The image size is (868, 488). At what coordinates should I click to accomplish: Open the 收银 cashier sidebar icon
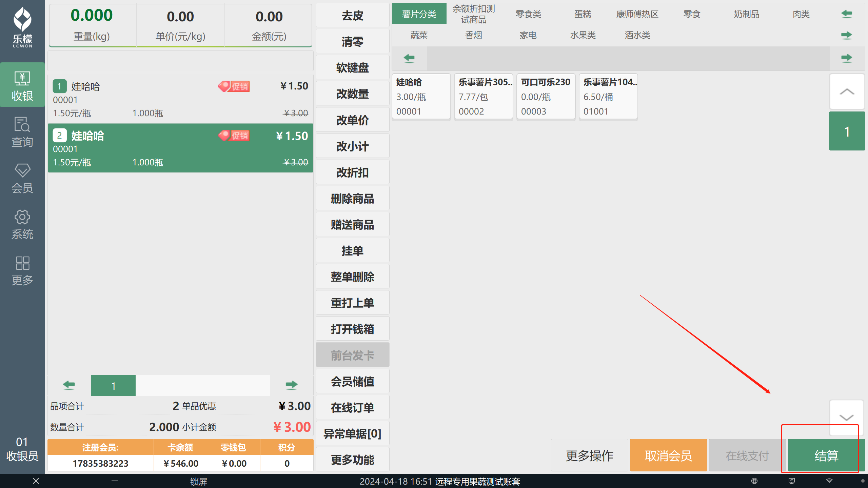[x=22, y=85]
